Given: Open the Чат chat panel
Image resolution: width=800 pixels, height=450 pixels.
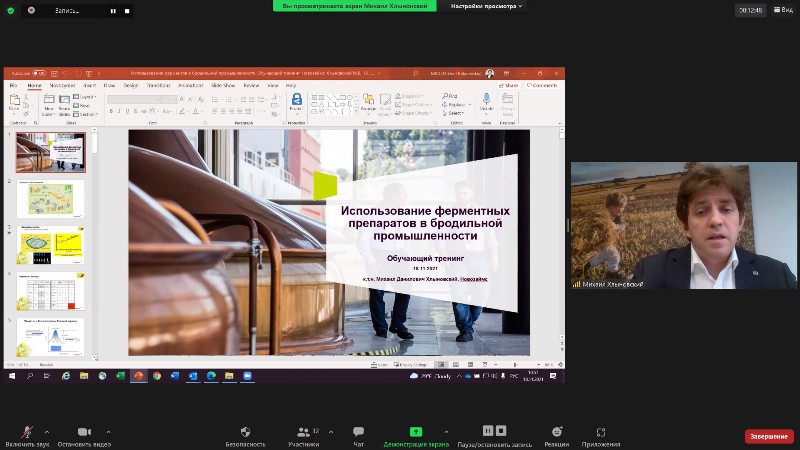Looking at the screenshot, I should (358, 432).
